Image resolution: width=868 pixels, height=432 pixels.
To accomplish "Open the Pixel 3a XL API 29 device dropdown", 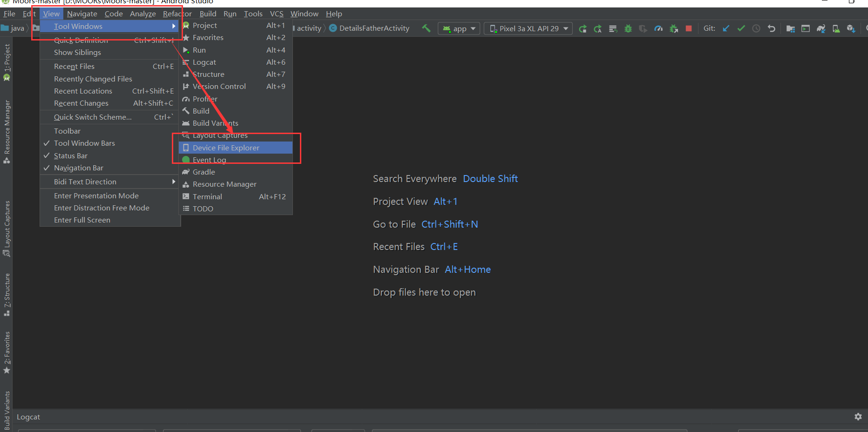I will (x=529, y=29).
